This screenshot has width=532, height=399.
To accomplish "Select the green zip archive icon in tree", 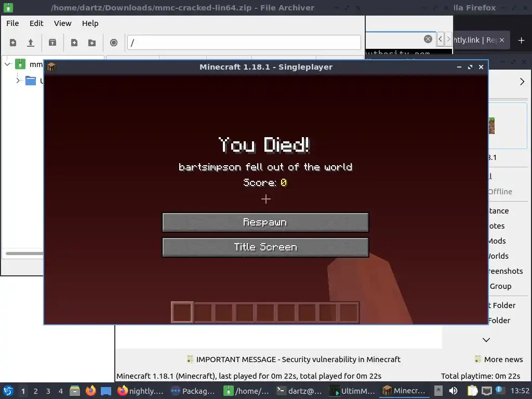I will point(20,64).
